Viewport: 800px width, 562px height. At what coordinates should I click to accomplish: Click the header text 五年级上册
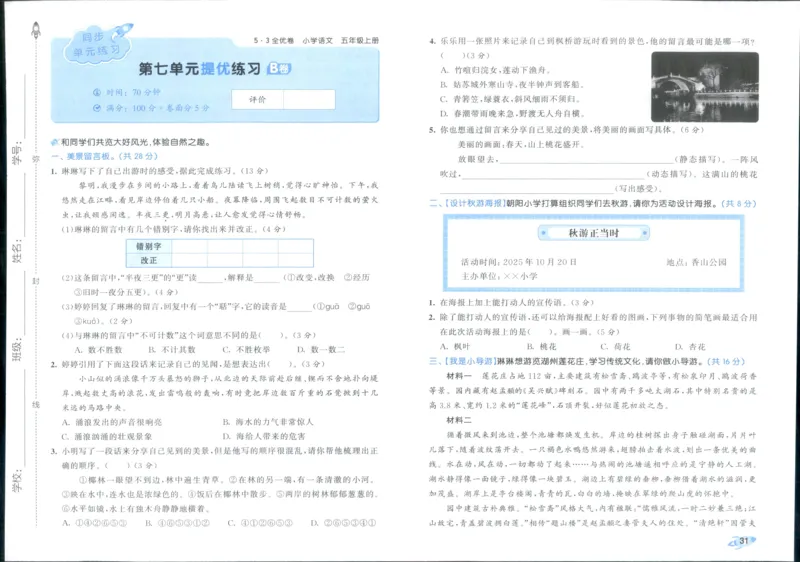tap(360, 40)
